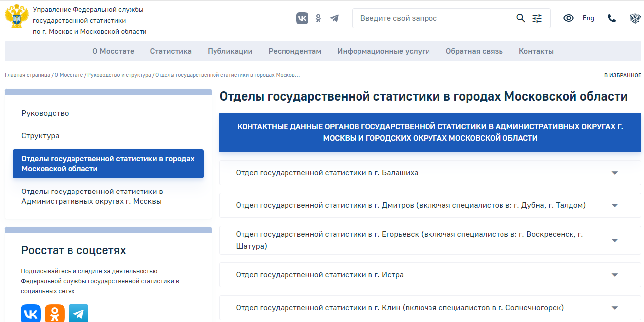
Task: Open the blue VK icon in sidebar
Action: pyautogui.click(x=31, y=313)
